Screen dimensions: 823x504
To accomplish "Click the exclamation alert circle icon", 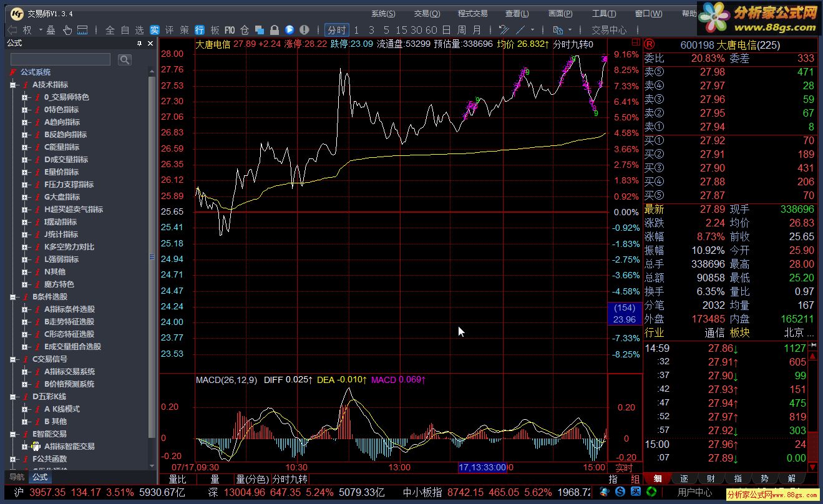I will pos(304,30).
